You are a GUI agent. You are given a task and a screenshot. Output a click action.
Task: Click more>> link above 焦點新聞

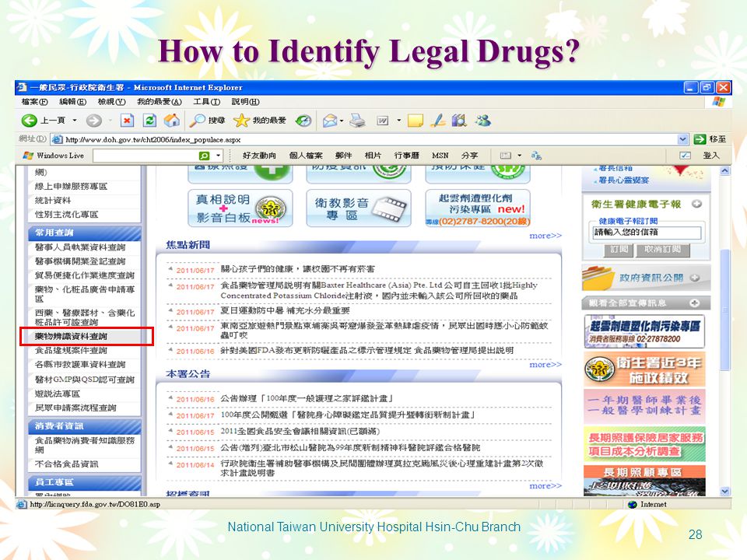click(x=545, y=235)
